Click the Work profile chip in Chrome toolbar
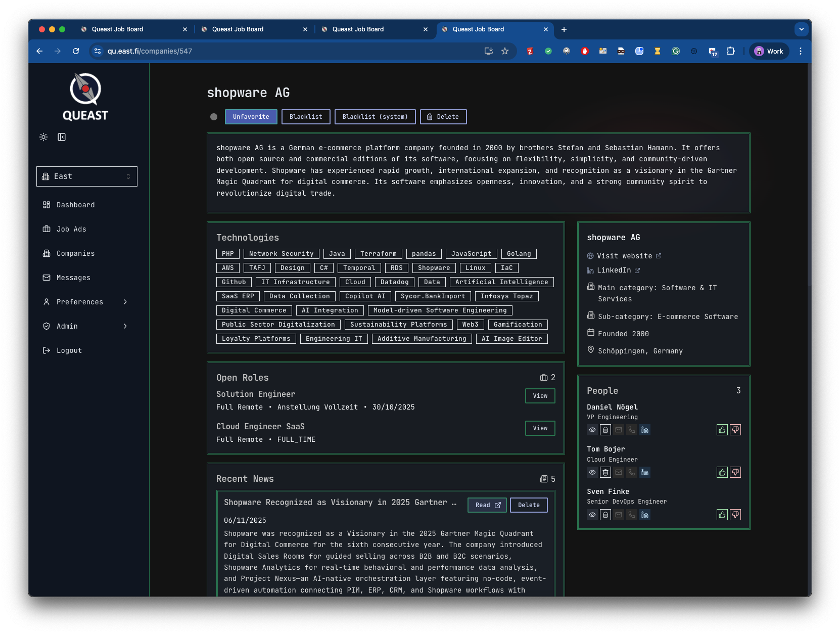The width and height of the screenshot is (840, 634). (x=769, y=51)
